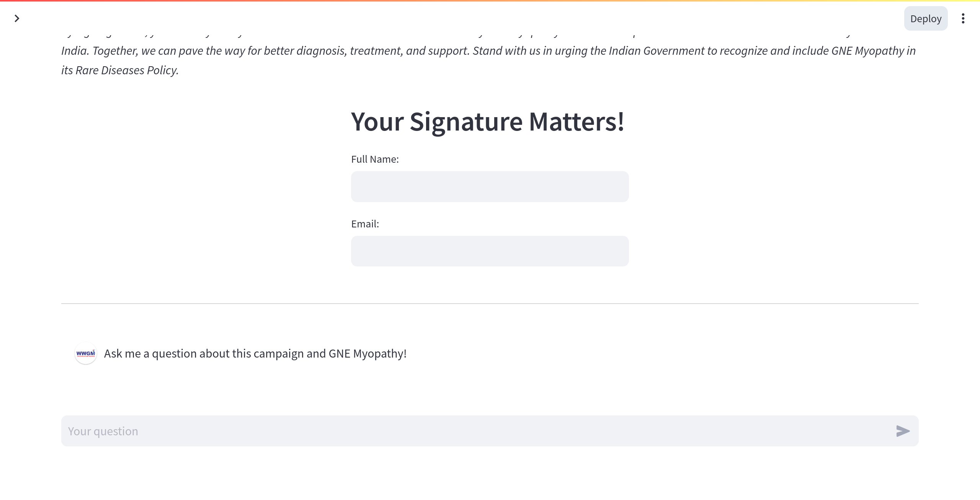Screen dimensions: 980x500
Task: Click the WWGM chatbot avatar logo
Action: (x=85, y=353)
